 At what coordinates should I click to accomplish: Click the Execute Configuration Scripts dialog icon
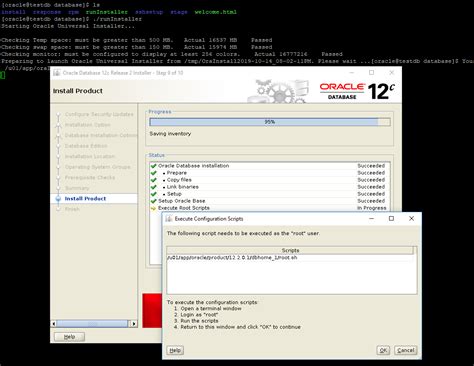[x=169, y=219]
